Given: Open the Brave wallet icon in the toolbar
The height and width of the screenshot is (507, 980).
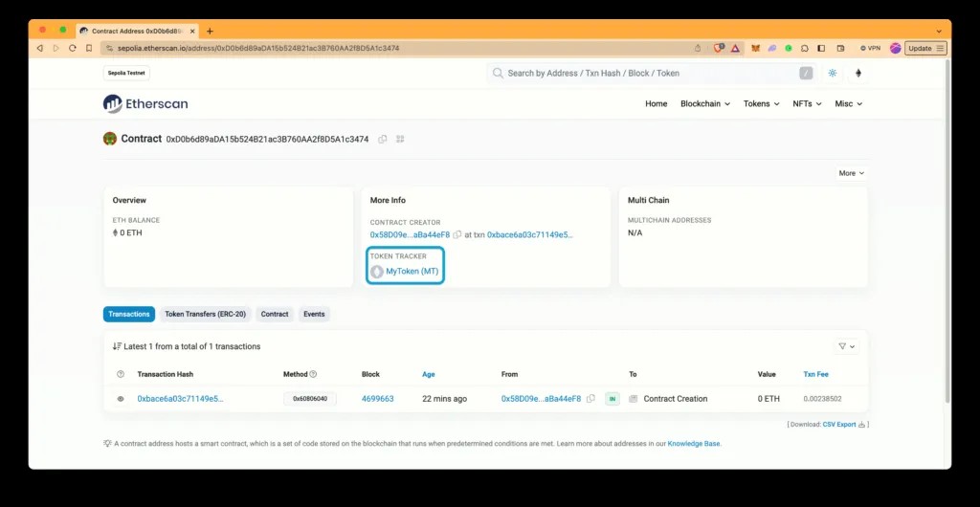Looking at the screenshot, I should (840, 48).
